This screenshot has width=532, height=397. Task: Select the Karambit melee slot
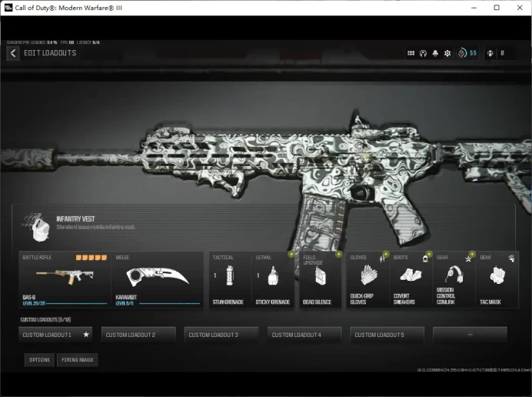[158, 280]
